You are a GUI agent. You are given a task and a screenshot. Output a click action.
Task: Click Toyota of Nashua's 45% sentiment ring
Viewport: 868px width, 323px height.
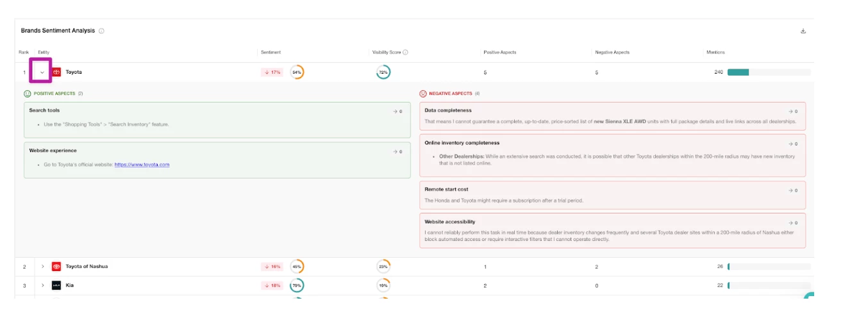point(297,267)
